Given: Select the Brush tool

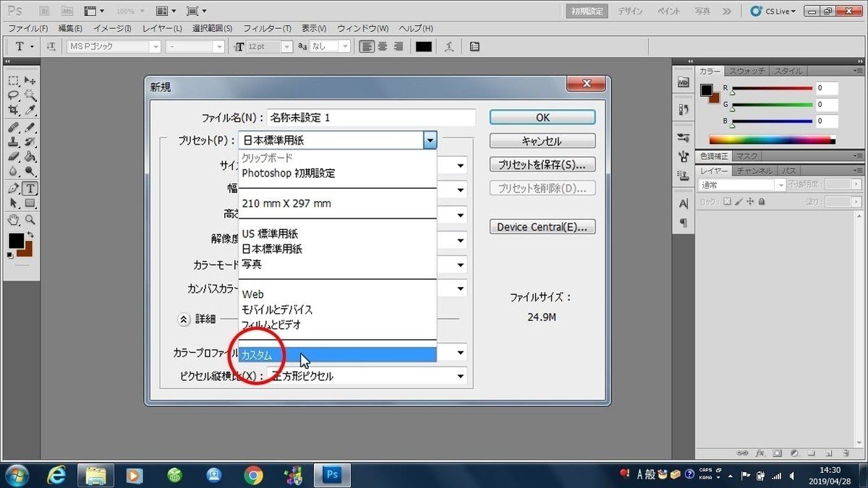Looking at the screenshot, I should tap(30, 127).
